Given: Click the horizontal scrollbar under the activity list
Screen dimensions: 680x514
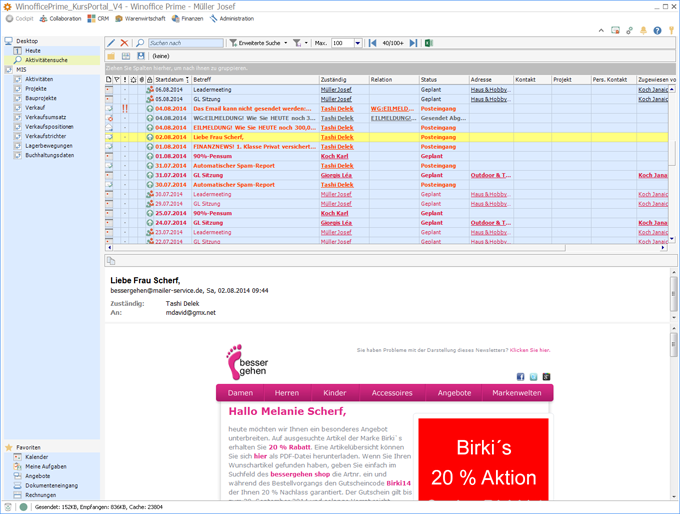Looking at the screenshot, I should (x=339, y=248).
